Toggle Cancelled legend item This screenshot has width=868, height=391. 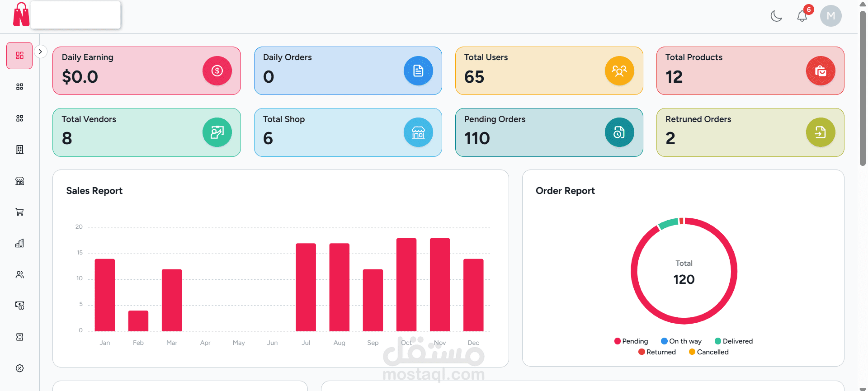click(x=708, y=352)
